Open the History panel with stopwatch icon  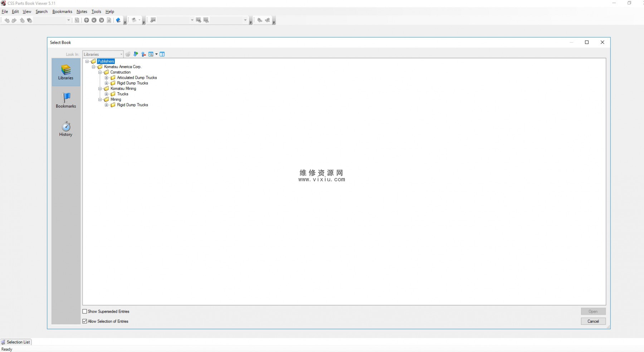[x=66, y=129]
